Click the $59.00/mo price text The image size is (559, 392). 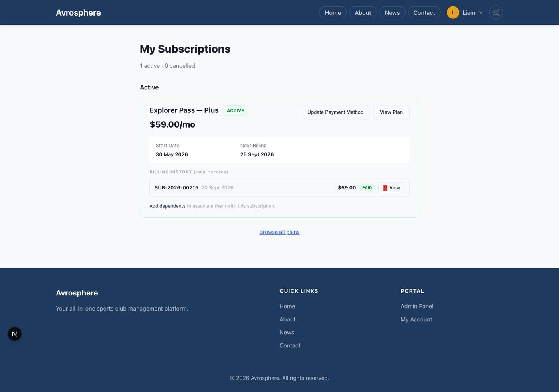(x=172, y=124)
